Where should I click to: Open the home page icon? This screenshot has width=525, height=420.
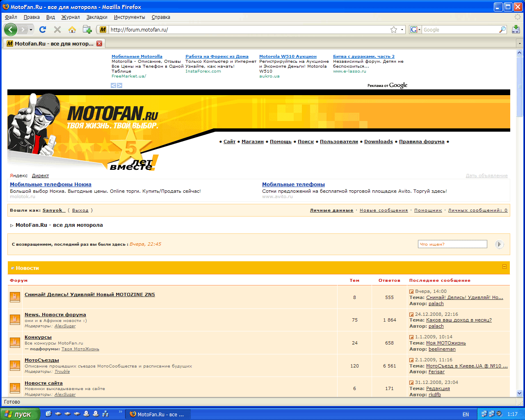(72, 30)
